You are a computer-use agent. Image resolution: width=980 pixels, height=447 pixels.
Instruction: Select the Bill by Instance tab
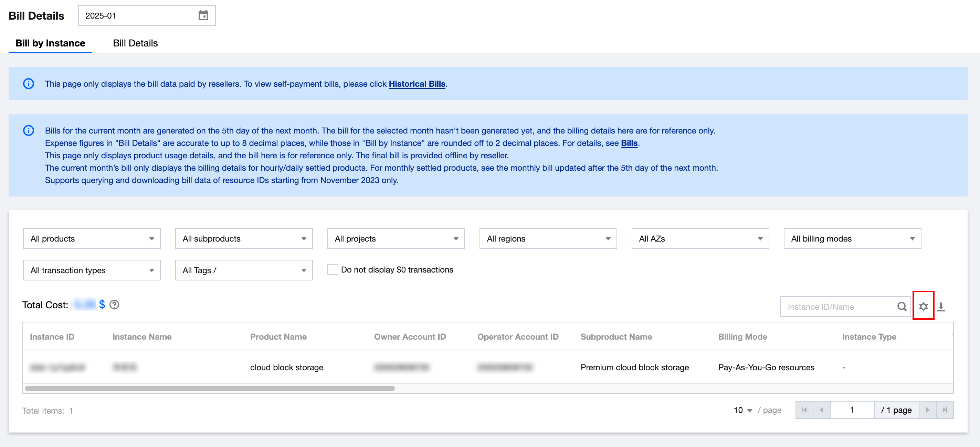click(50, 43)
